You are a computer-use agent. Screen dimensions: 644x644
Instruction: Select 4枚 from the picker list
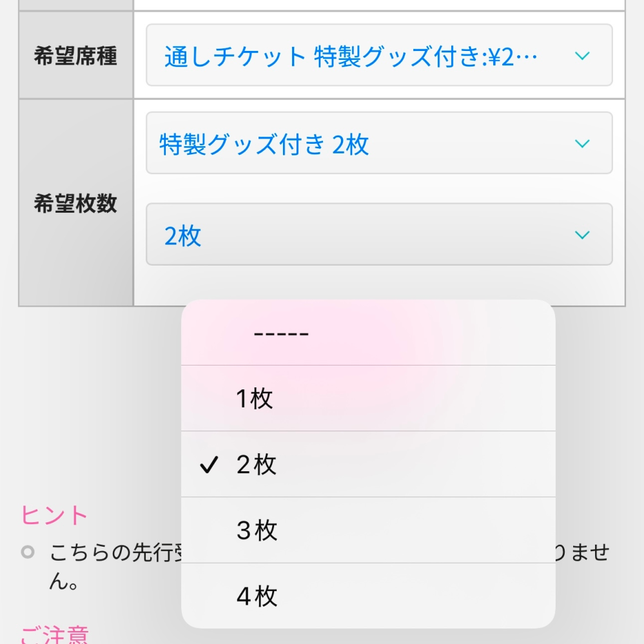pyautogui.click(x=367, y=596)
